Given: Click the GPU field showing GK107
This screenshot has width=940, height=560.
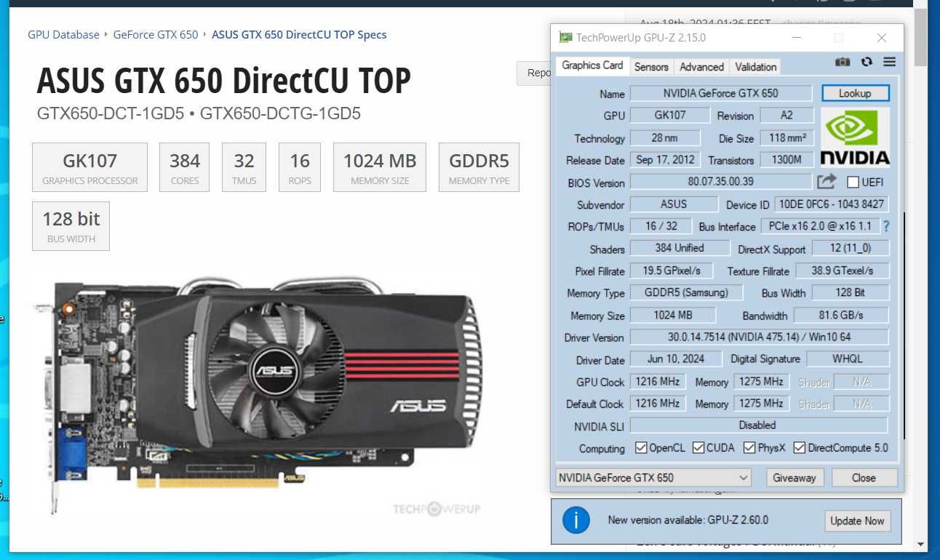Looking at the screenshot, I should [x=669, y=115].
